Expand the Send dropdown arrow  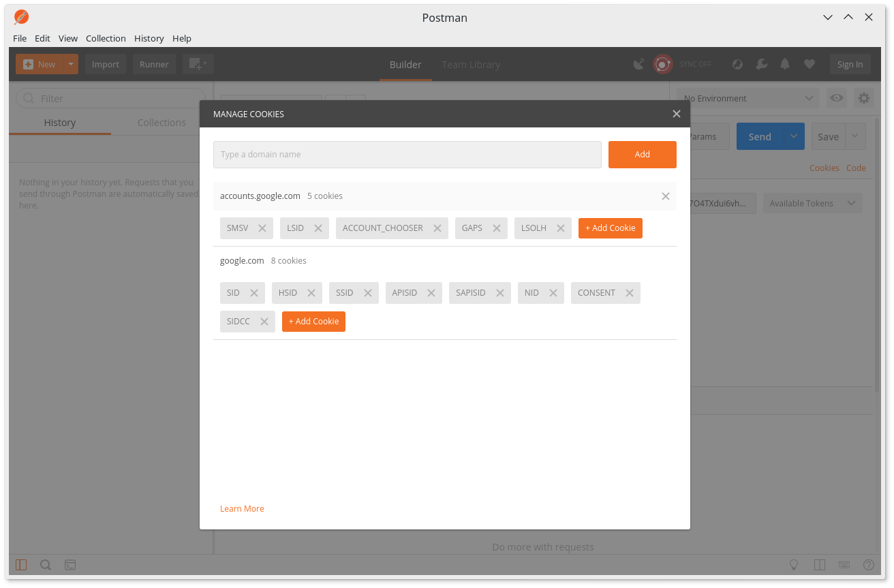coord(794,136)
